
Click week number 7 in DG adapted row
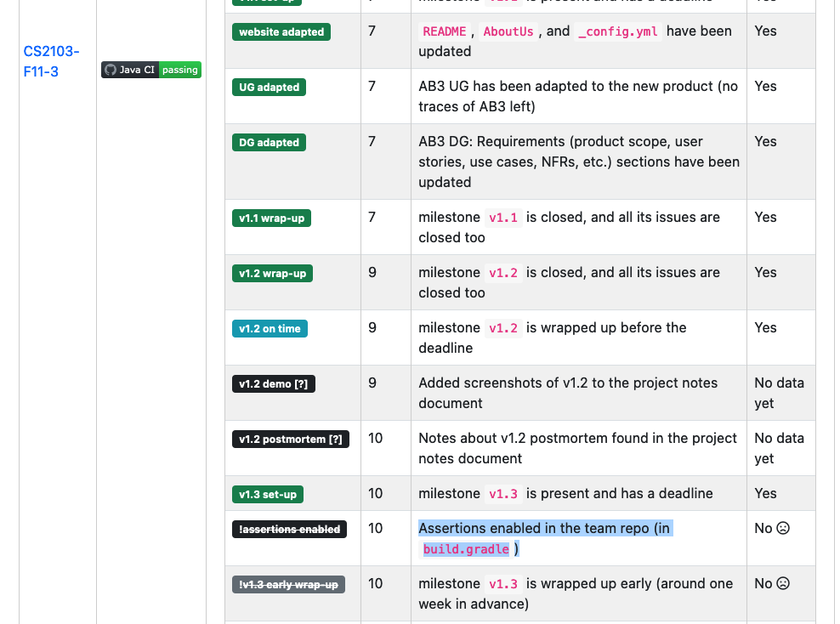coord(372,141)
